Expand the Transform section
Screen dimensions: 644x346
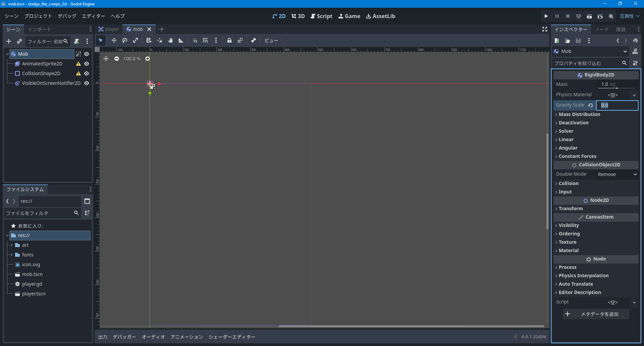click(x=596, y=209)
